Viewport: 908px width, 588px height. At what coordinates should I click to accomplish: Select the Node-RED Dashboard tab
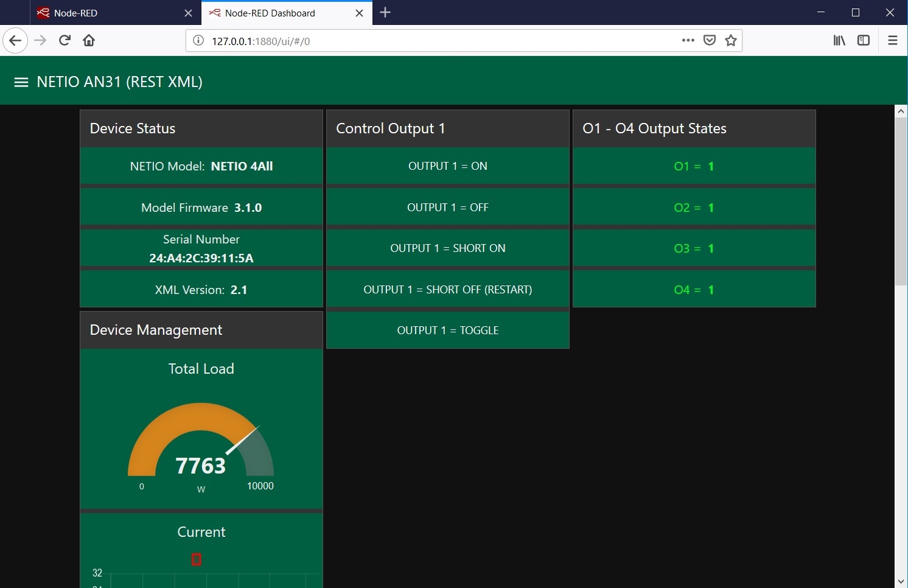[286, 13]
